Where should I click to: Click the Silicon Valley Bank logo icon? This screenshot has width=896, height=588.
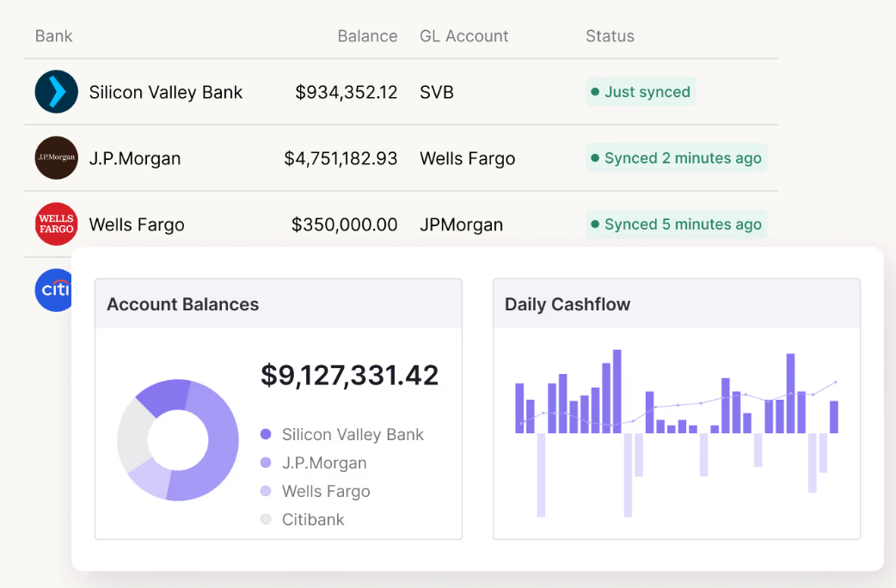tap(56, 91)
